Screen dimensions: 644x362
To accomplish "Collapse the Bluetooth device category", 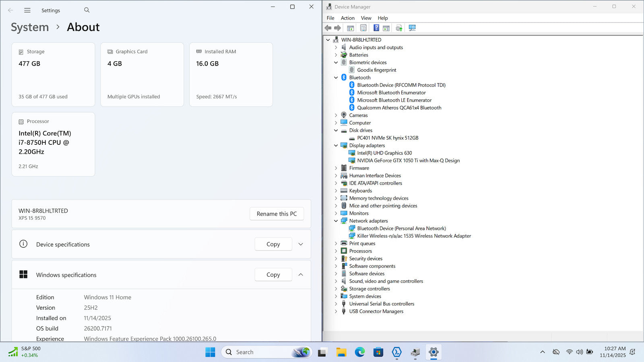I will click(x=336, y=78).
